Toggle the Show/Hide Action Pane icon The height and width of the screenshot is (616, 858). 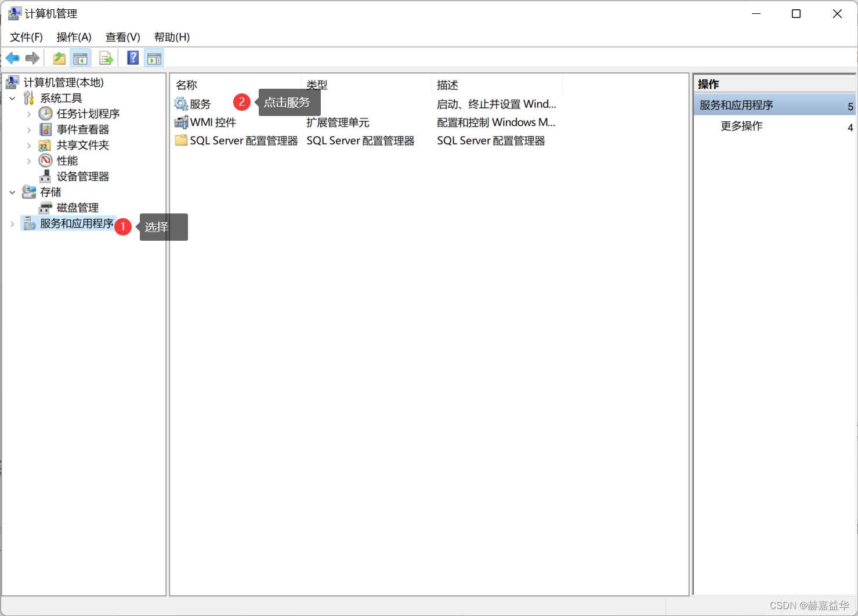[x=154, y=58]
